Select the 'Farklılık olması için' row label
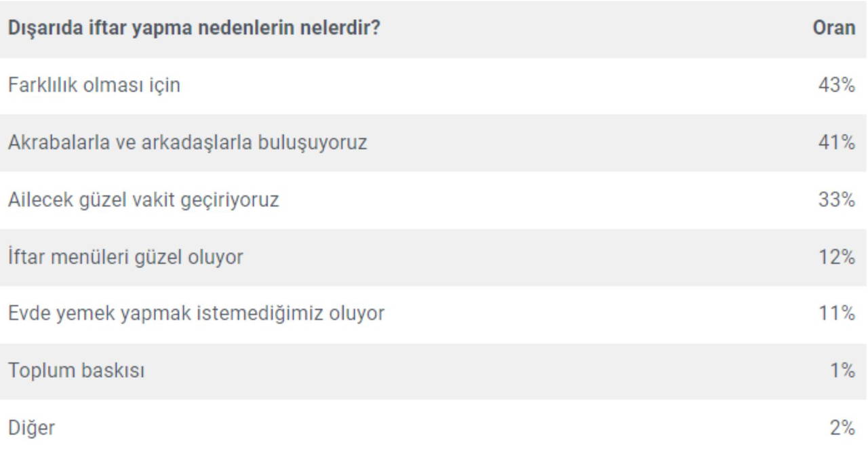The height and width of the screenshot is (460, 868). point(94,85)
